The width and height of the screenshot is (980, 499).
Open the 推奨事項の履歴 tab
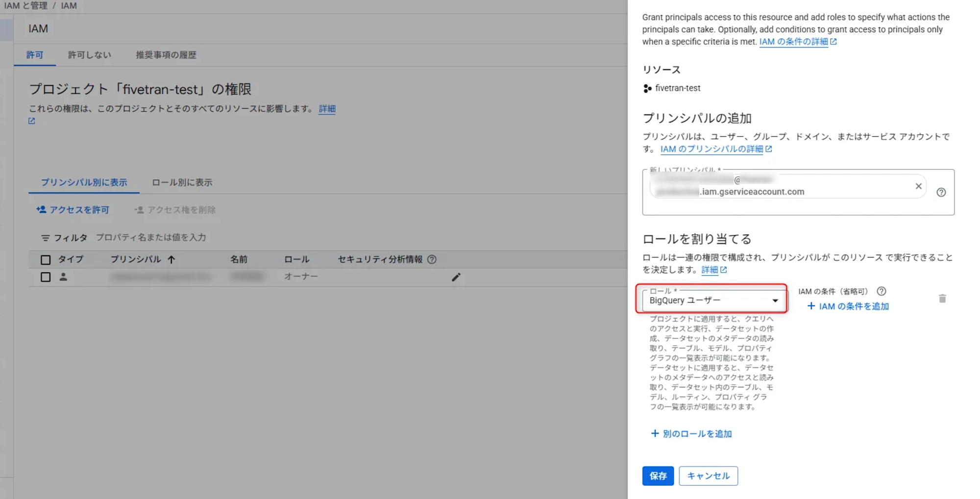(166, 55)
